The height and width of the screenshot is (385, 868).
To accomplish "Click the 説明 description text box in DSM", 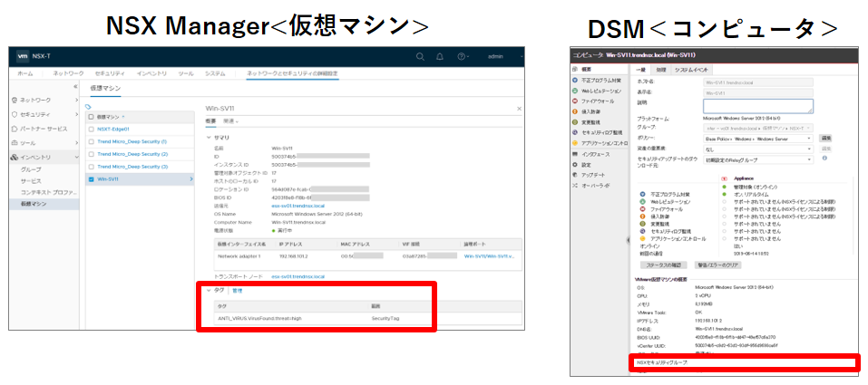I will [x=758, y=106].
